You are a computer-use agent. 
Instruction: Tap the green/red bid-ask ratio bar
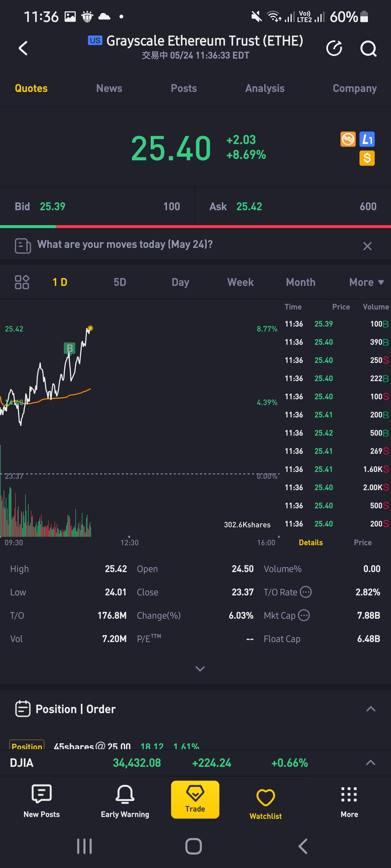(x=195, y=227)
